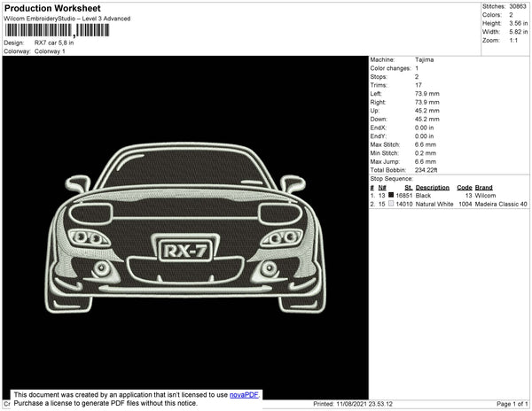The height and width of the screenshot is (411, 532).
Task: Click the Tajima machine value
Action: [425, 59]
